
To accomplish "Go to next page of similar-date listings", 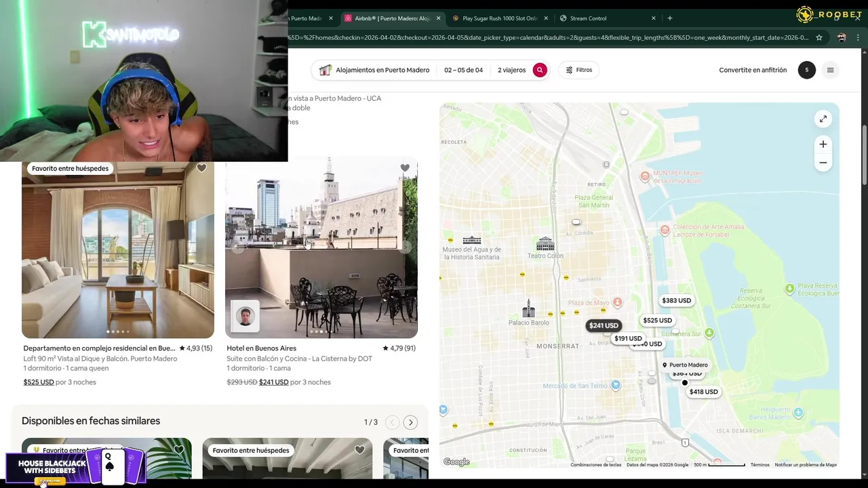I will 410,422.
